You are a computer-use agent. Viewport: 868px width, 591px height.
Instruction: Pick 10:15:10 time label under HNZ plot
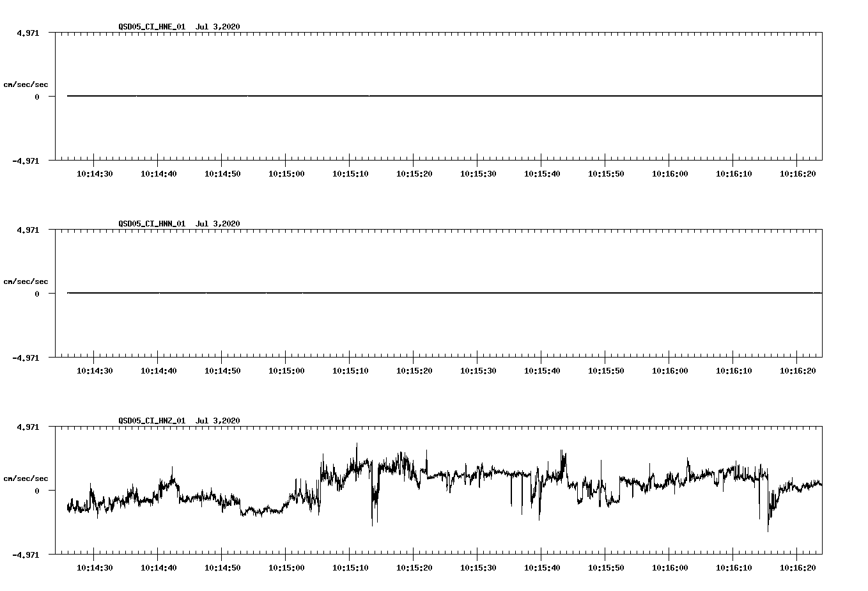pos(350,568)
